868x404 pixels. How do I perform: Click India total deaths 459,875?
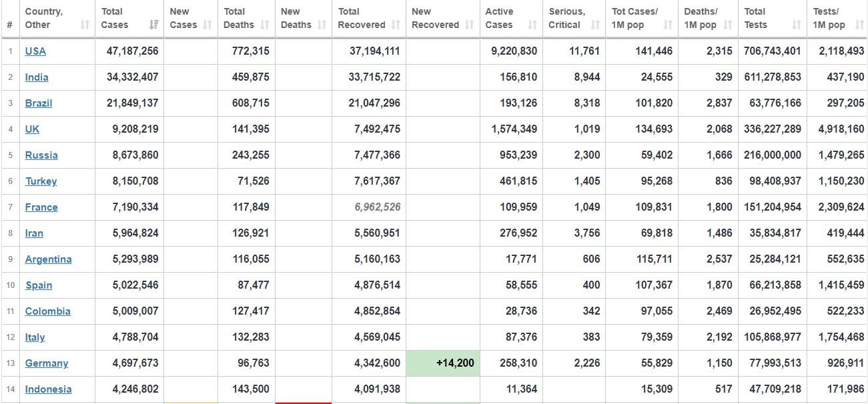[251, 77]
